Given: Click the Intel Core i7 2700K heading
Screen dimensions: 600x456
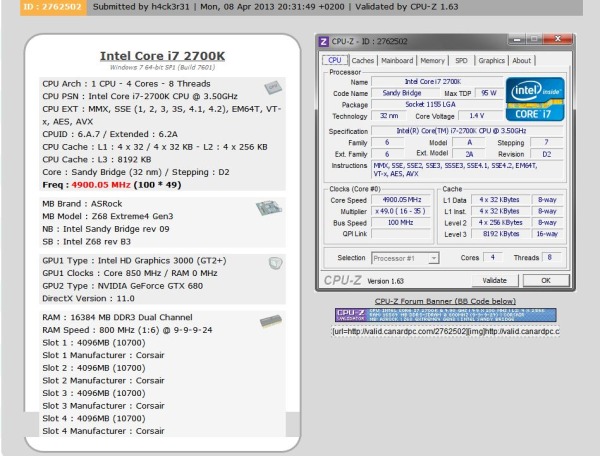Looking at the screenshot, I should coord(162,56).
